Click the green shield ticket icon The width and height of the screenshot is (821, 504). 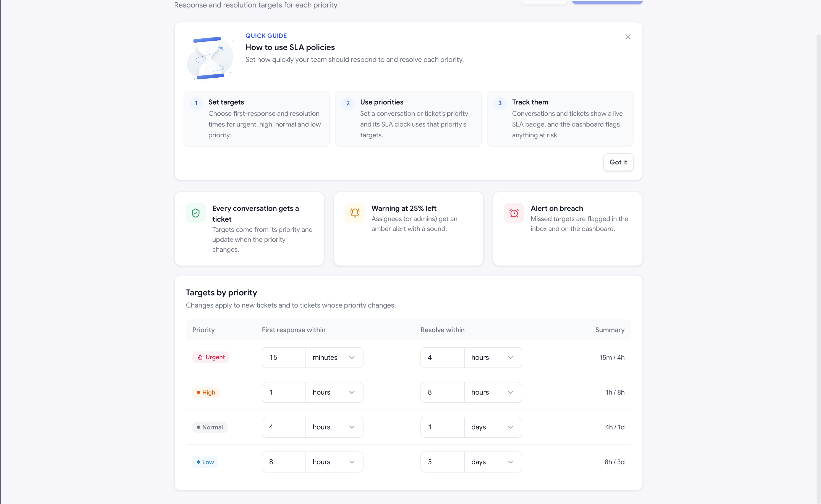pyautogui.click(x=196, y=213)
